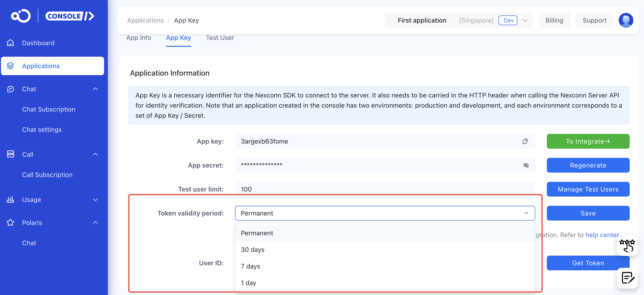Click the Polaris star icon
644x295 pixels.
10,222
